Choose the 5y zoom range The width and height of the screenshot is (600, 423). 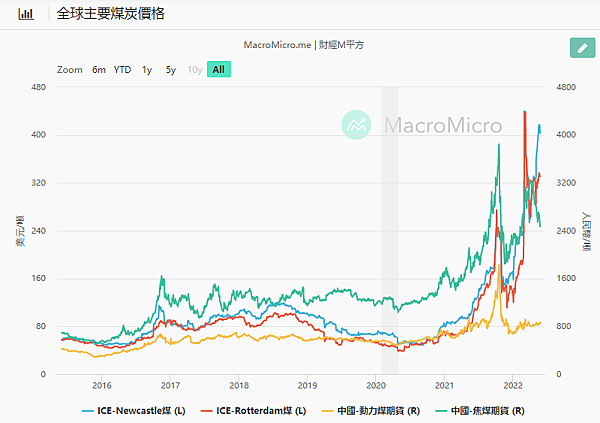(x=171, y=70)
